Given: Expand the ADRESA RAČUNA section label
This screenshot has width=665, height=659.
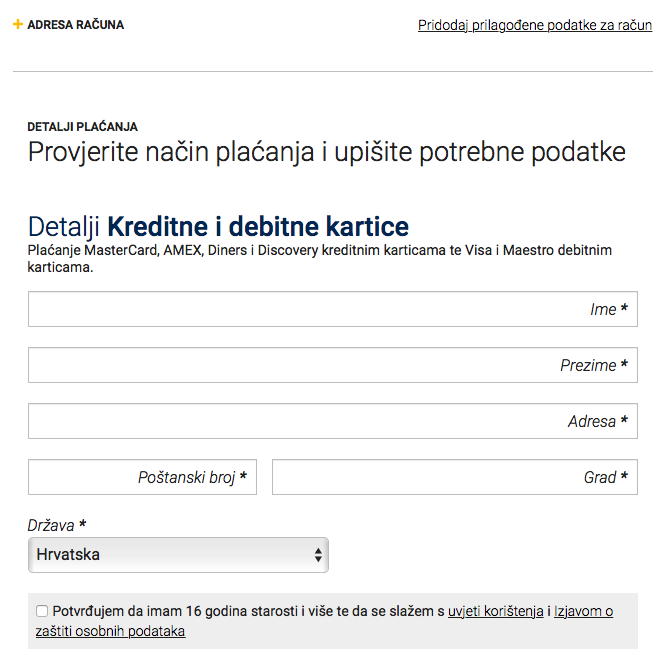Looking at the screenshot, I should click(x=75, y=25).
